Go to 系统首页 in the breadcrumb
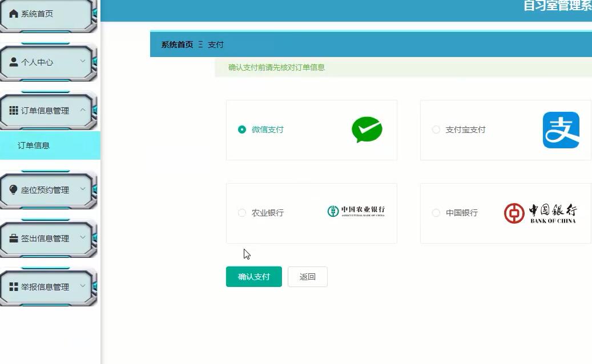592x364 pixels. [x=177, y=45]
